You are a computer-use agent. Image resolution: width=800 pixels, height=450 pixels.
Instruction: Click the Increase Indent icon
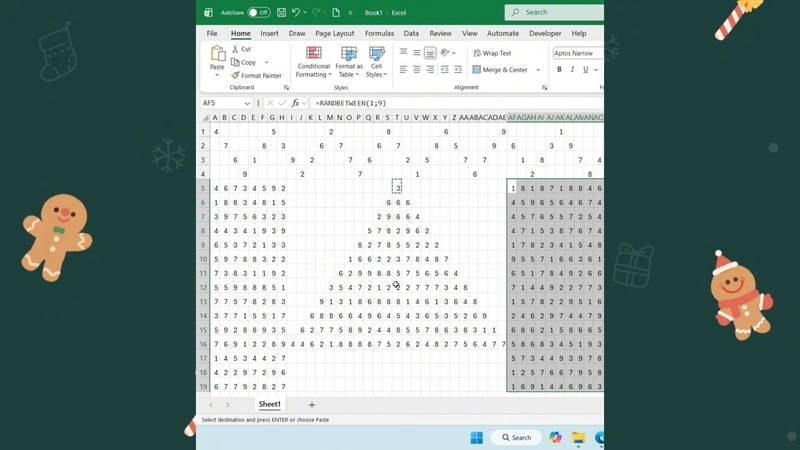[x=458, y=69]
